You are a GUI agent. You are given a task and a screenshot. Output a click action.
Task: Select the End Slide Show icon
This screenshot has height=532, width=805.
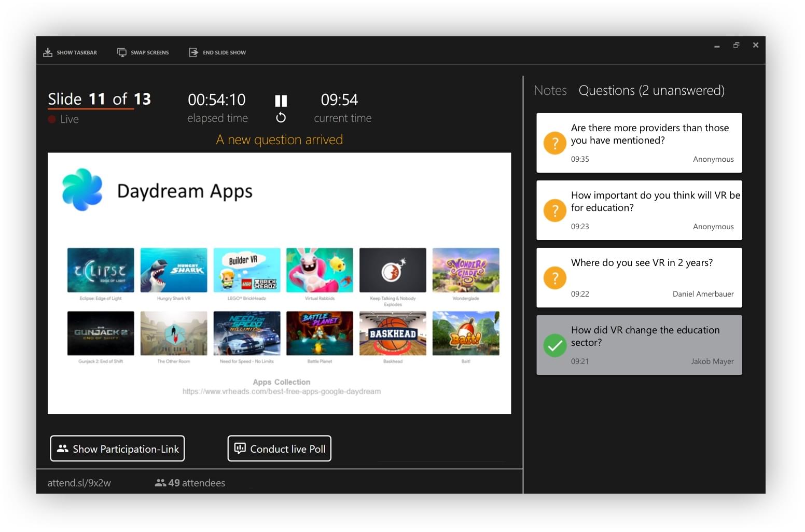click(x=193, y=51)
